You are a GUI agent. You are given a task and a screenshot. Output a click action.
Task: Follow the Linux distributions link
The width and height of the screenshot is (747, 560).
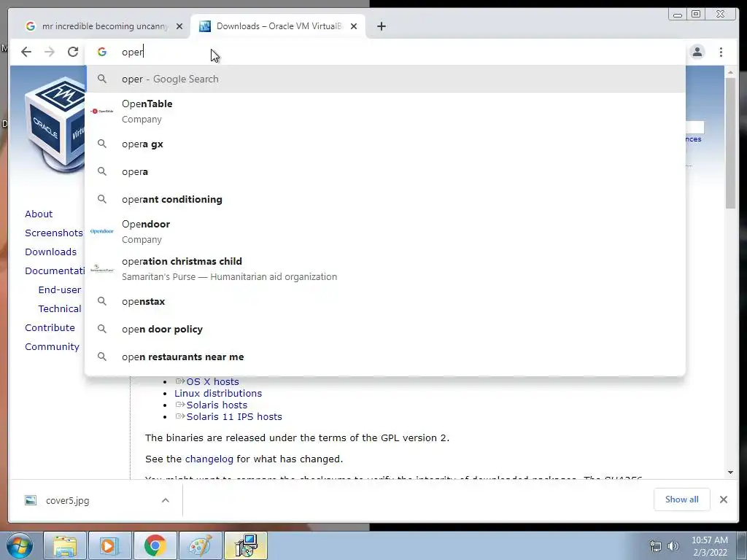click(x=218, y=393)
